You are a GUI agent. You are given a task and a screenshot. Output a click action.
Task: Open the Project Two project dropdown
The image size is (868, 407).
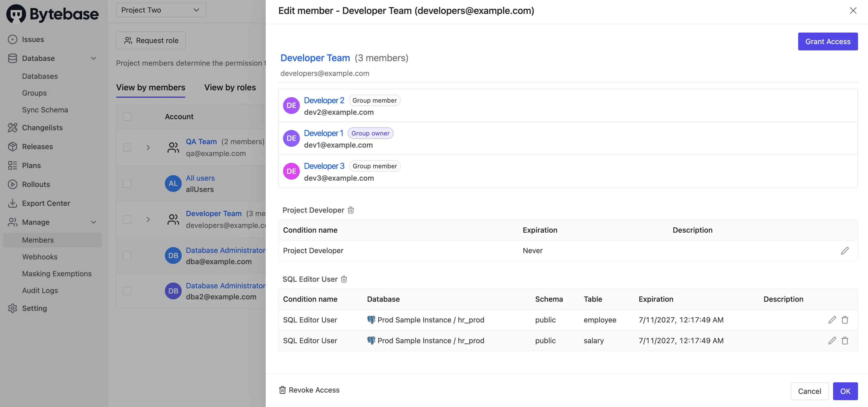[x=161, y=10]
